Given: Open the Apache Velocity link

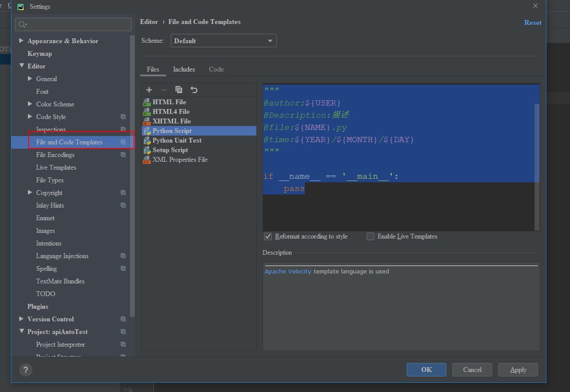Looking at the screenshot, I should pos(288,271).
